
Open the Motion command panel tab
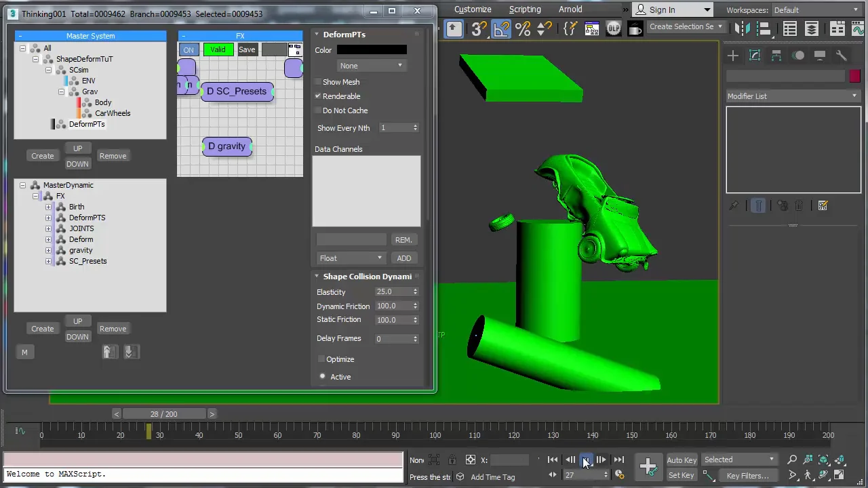(x=798, y=56)
